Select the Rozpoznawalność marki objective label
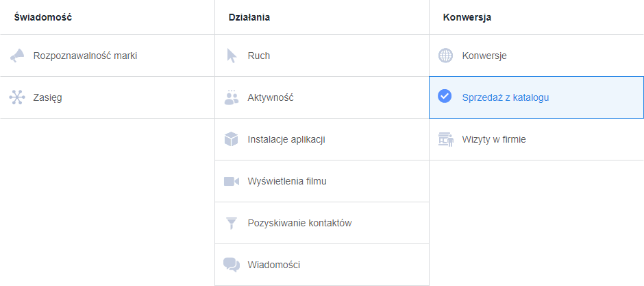The width and height of the screenshot is (644, 286). pyautogui.click(x=85, y=56)
